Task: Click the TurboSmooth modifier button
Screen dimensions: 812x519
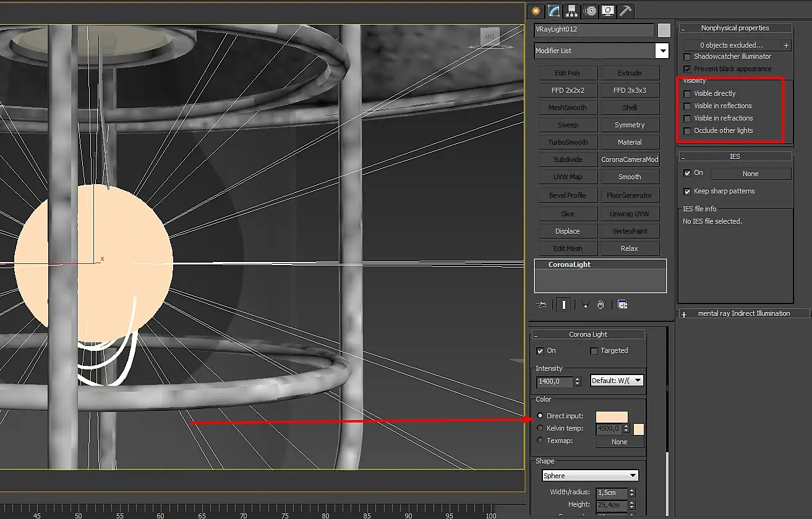Action: (x=568, y=142)
